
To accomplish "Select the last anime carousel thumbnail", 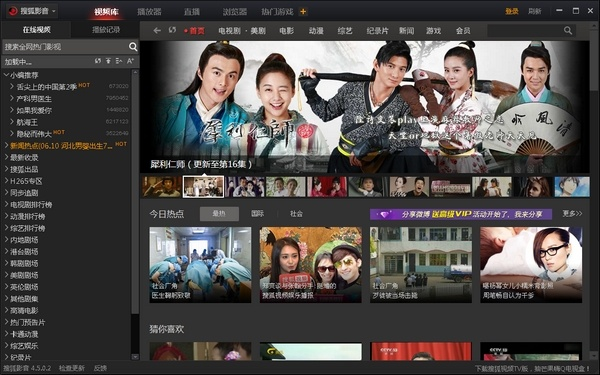I will click(572, 187).
